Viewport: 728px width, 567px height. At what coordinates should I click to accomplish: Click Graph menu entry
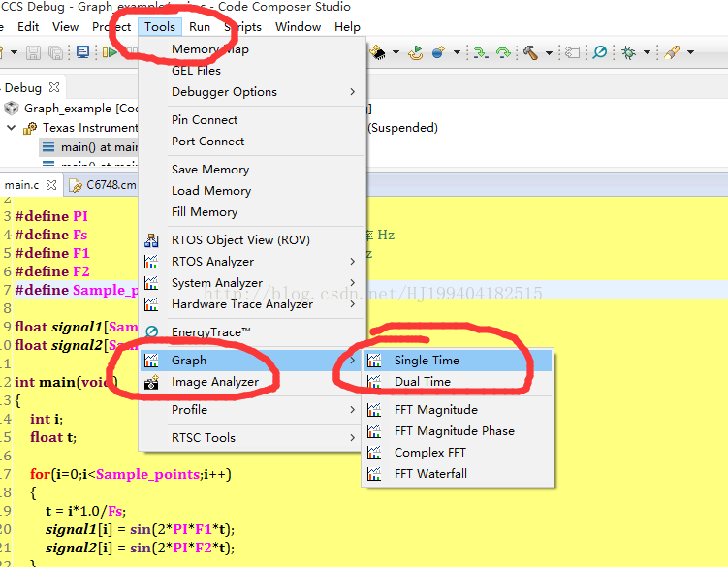point(252,361)
